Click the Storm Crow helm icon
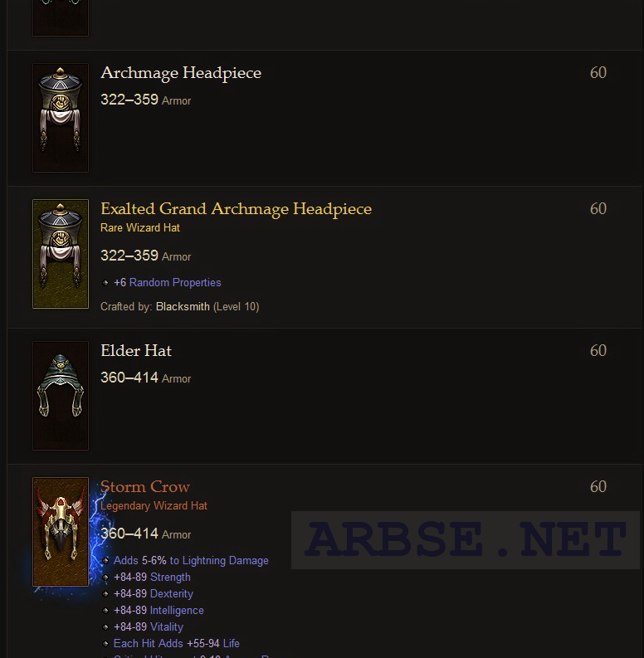 click(61, 532)
